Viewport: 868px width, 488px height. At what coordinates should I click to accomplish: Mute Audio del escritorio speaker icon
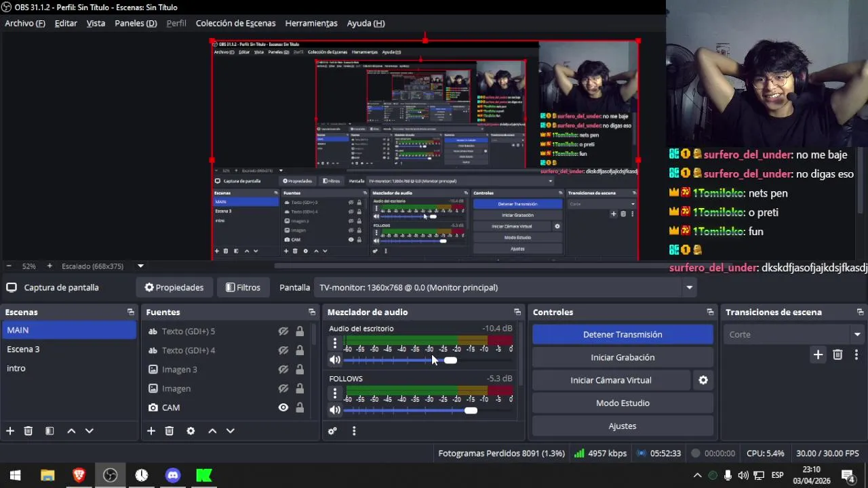coord(335,360)
